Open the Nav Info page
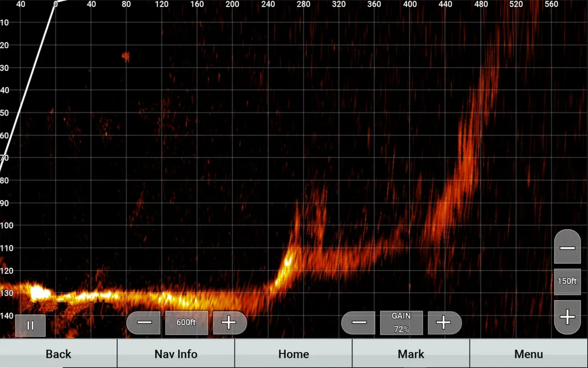 (176, 354)
